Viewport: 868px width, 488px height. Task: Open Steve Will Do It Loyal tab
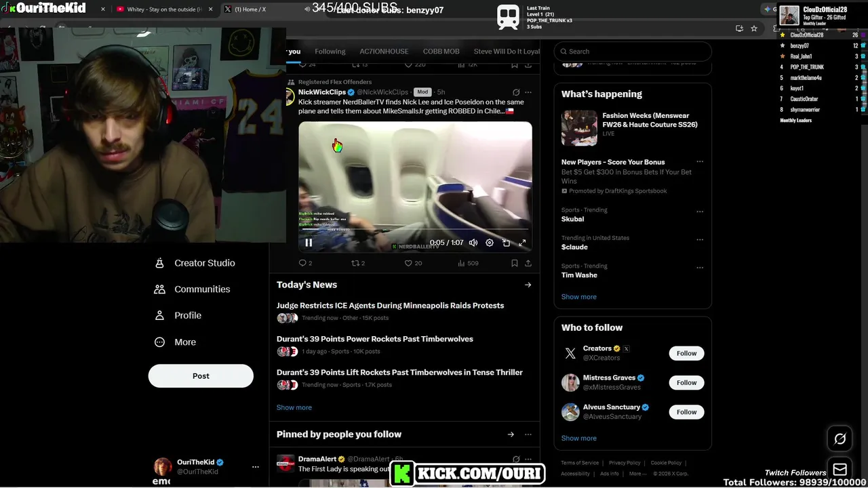click(x=507, y=52)
